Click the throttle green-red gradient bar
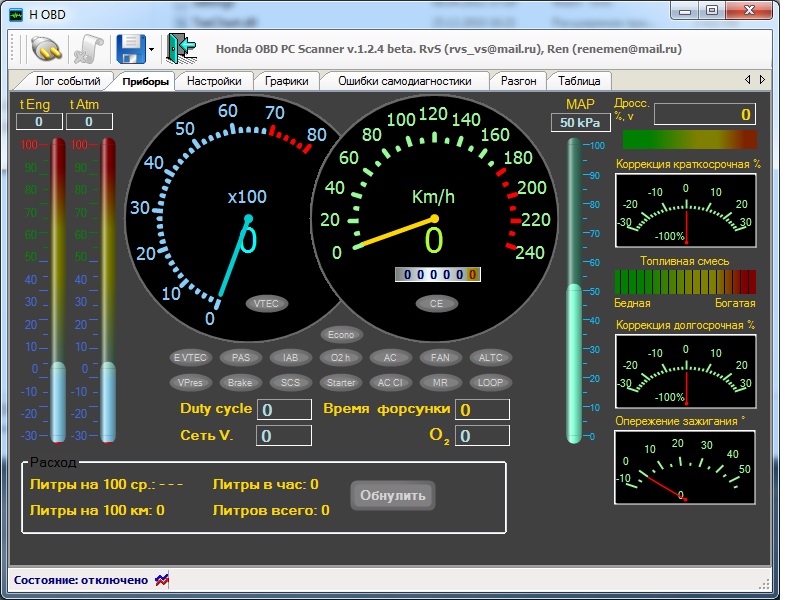This screenshot has width=800, height=600. click(x=690, y=140)
